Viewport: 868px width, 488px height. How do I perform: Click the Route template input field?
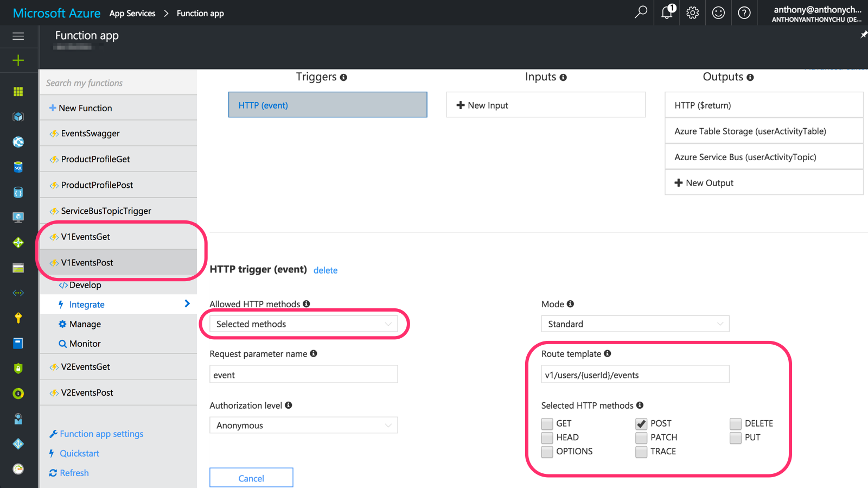(x=635, y=375)
